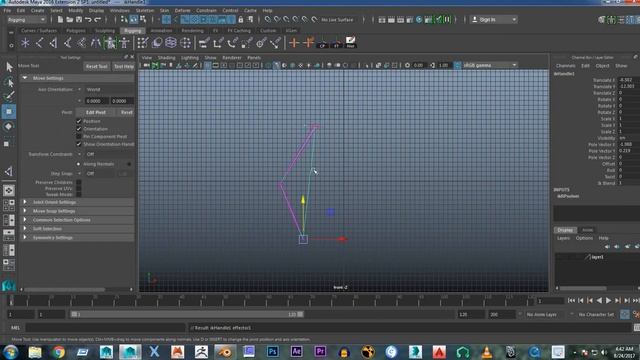Click the Parent Constraint shelf icon
640x360 pixels.
204,42
